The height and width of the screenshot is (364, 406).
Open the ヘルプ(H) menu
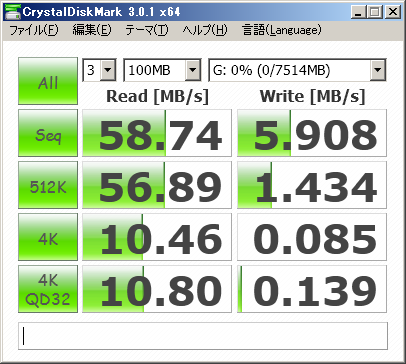[x=205, y=31]
